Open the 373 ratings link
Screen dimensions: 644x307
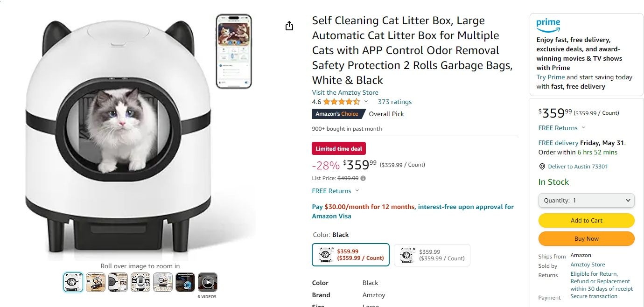[x=394, y=101]
